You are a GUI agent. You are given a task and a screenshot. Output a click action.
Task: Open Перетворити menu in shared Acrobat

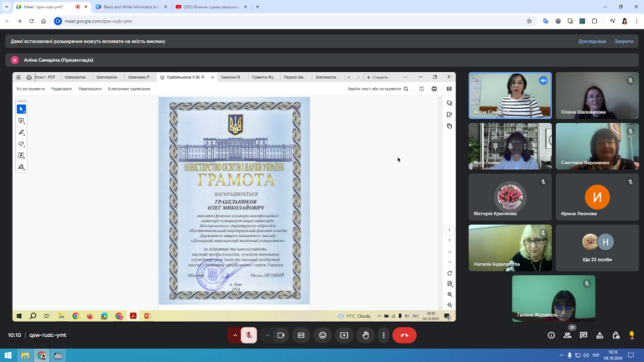[90, 89]
